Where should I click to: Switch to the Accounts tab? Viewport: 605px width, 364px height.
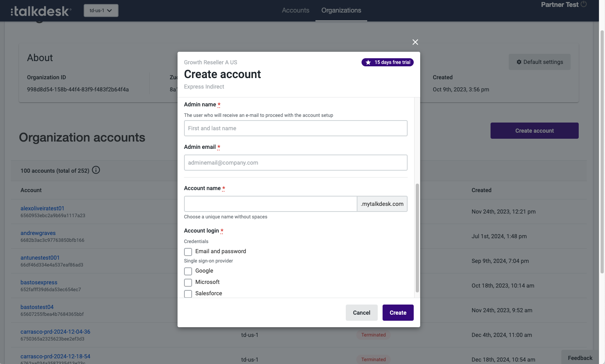(x=296, y=11)
